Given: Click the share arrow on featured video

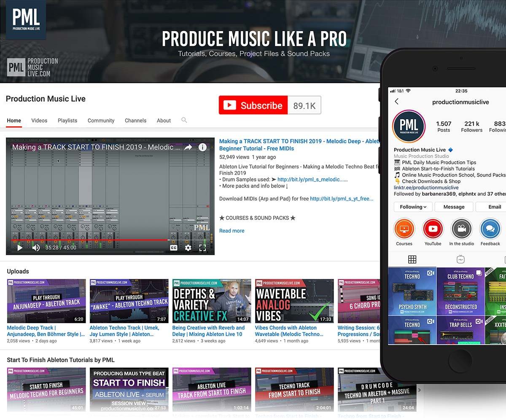Looking at the screenshot, I should tap(188, 147).
